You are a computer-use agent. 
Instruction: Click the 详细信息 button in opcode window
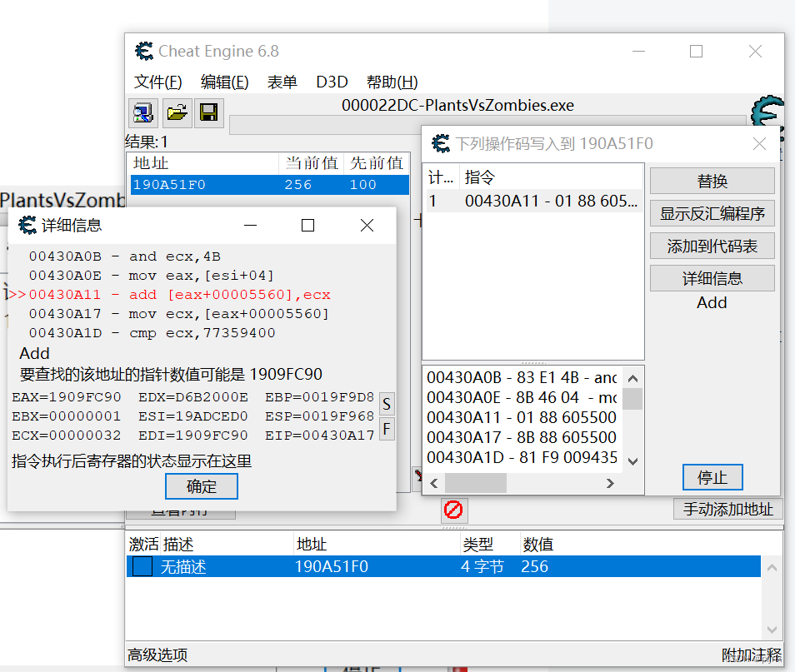[712, 278]
